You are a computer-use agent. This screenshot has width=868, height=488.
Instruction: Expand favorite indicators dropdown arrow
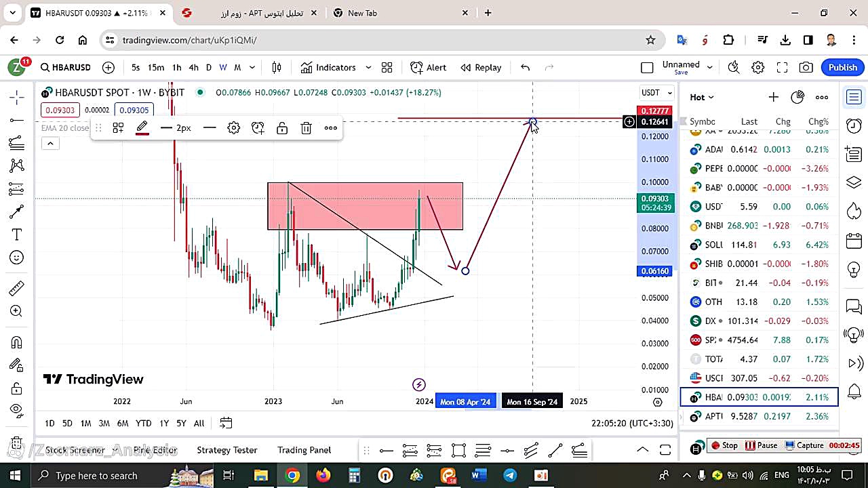pos(368,67)
